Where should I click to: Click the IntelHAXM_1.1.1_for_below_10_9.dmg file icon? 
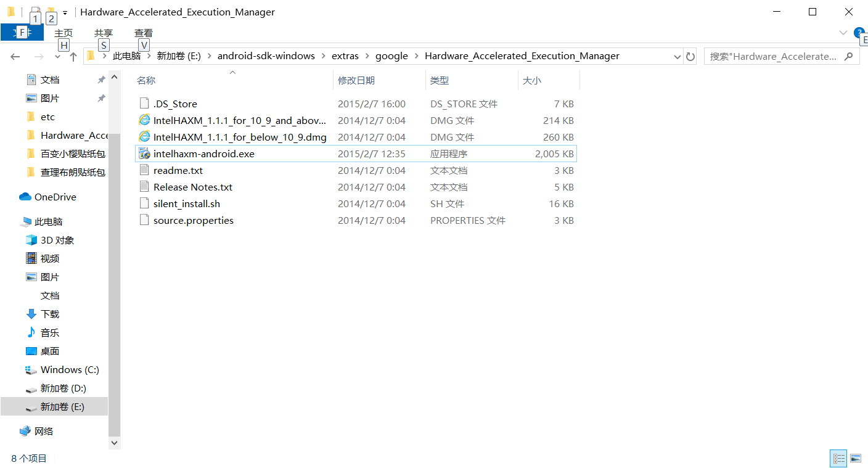click(144, 137)
